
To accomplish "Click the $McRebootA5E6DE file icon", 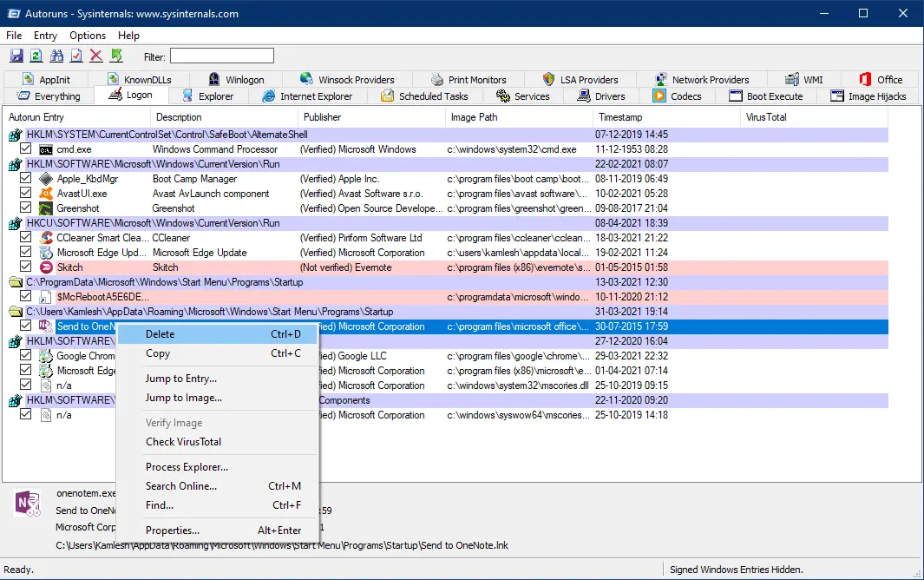I will (46, 297).
